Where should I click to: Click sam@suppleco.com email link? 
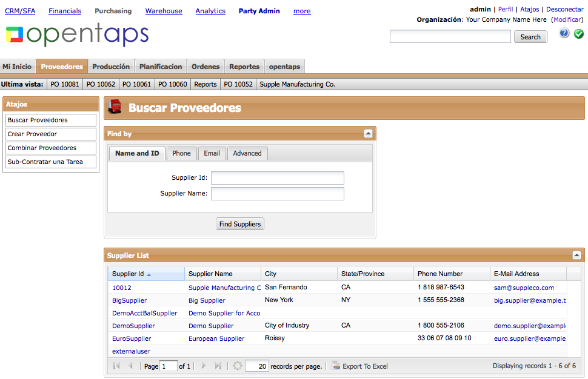pos(524,288)
